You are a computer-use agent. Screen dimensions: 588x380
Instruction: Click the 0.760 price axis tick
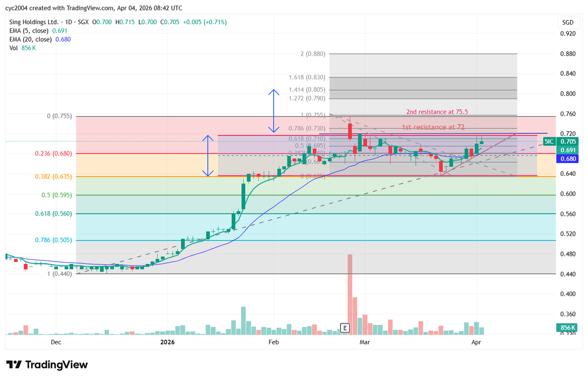click(x=568, y=114)
